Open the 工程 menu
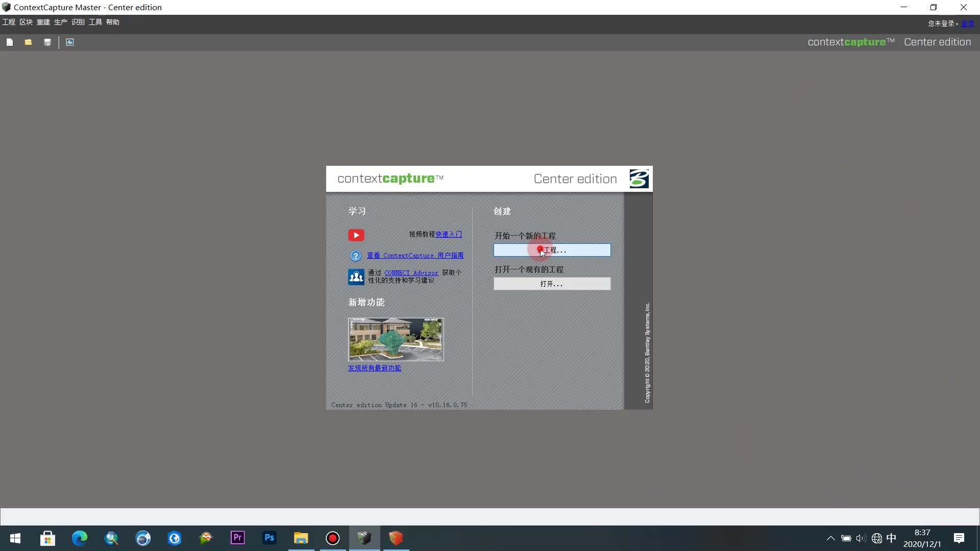The width and height of the screenshot is (980, 551). tap(9, 22)
